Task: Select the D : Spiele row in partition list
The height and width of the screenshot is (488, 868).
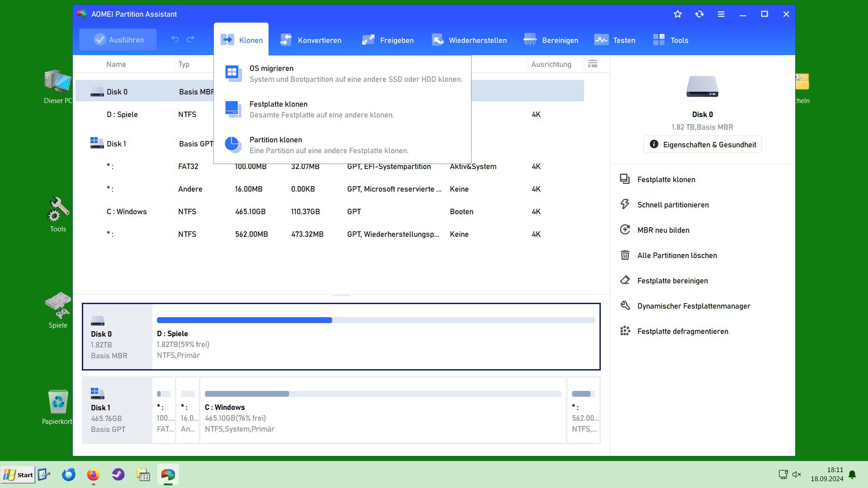Action: 330,114
